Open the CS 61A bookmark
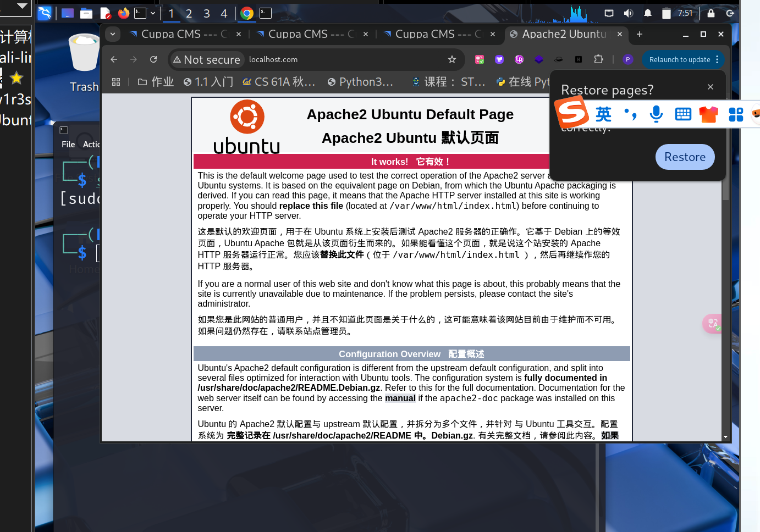Screen dimensions: 760x532 (x=279, y=82)
